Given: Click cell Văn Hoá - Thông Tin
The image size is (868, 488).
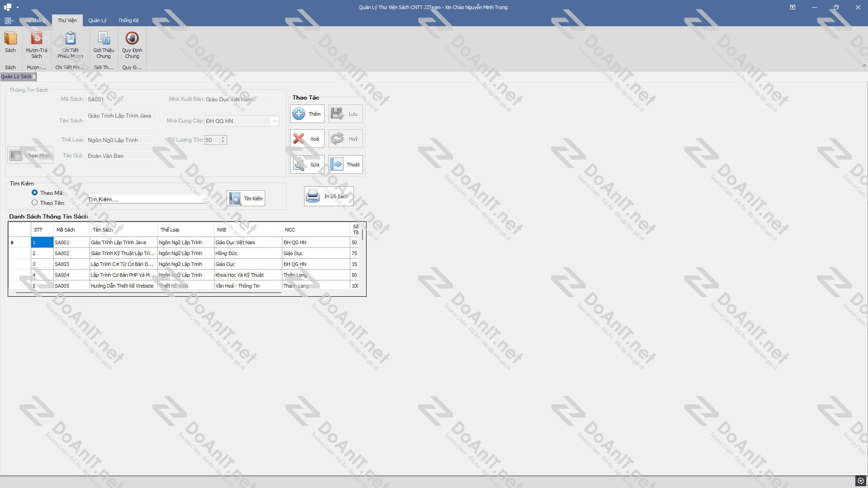Looking at the screenshot, I should (248, 285).
